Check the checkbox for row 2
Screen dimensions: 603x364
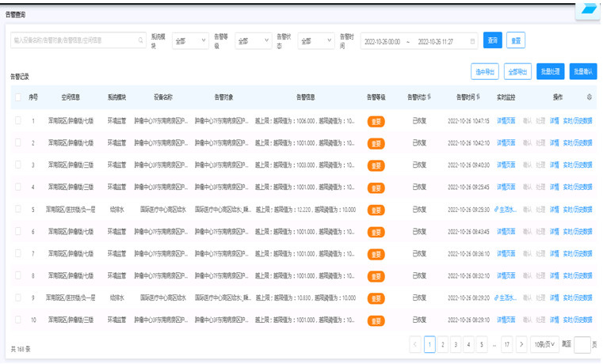tap(18, 143)
